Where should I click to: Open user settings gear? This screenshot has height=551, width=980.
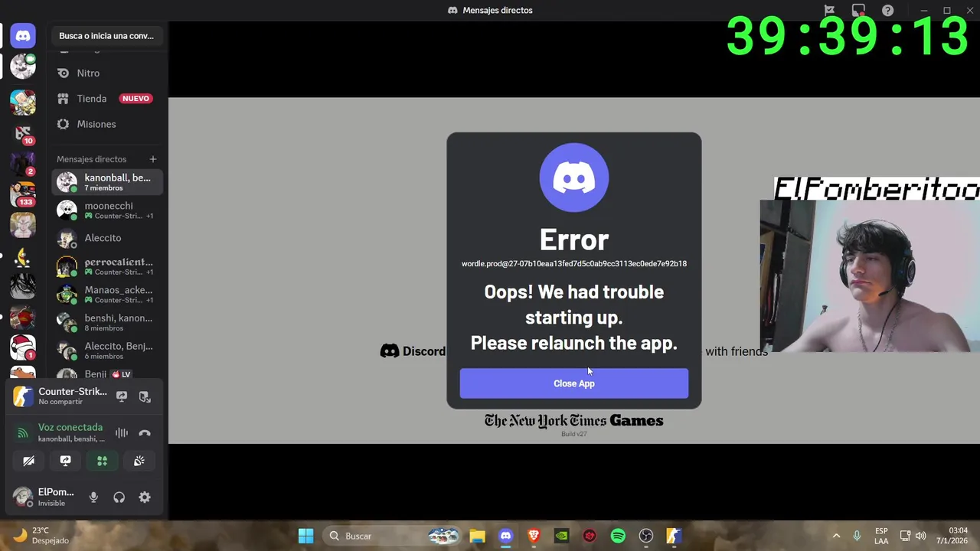point(145,497)
